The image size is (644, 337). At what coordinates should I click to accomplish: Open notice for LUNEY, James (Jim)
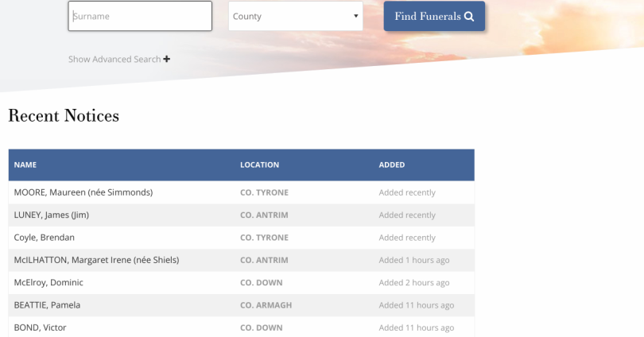click(x=52, y=215)
